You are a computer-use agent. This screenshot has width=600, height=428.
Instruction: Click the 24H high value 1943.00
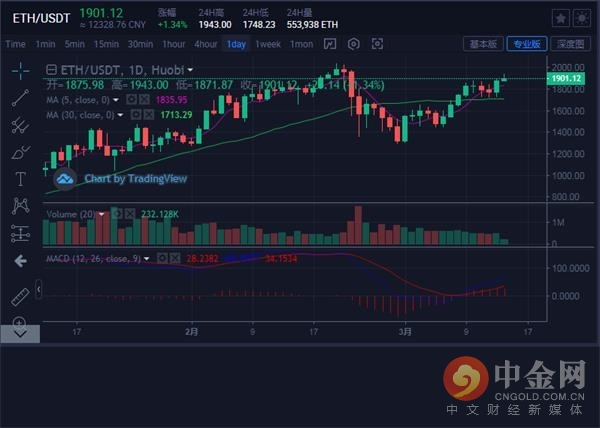[x=215, y=25]
